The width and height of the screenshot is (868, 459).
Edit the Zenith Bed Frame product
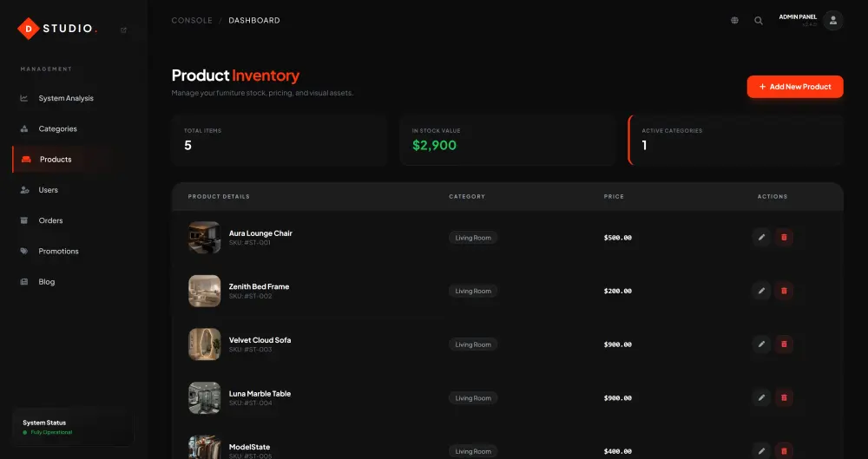click(762, 291)
